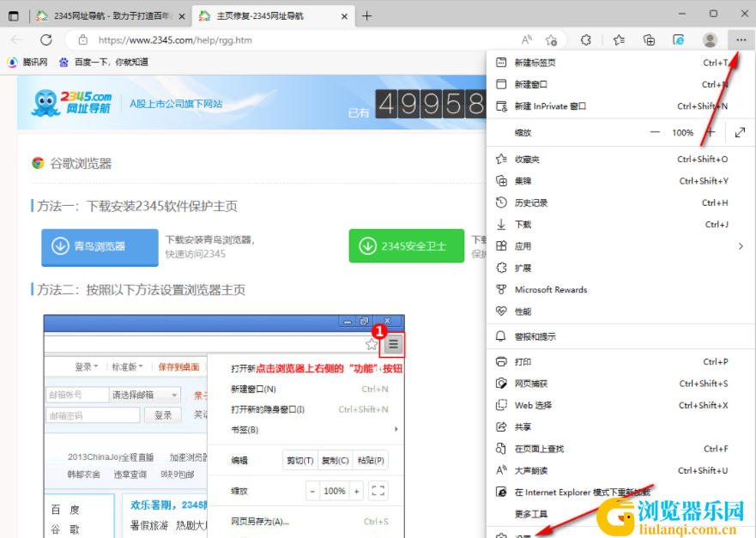Viewport: 756px width, 538px height.
Task: Choose 新建窗口 from the menu
Action: tap(620, 84)
